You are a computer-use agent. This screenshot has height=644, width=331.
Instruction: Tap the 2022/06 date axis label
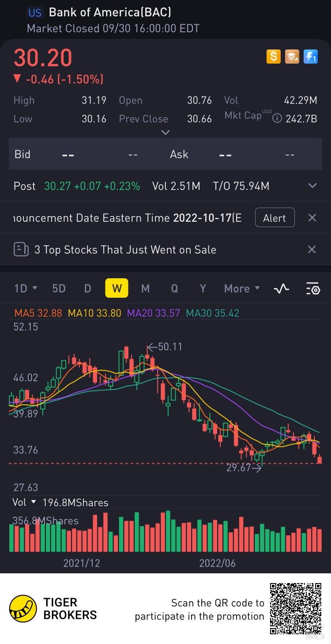tap(218, 563)
